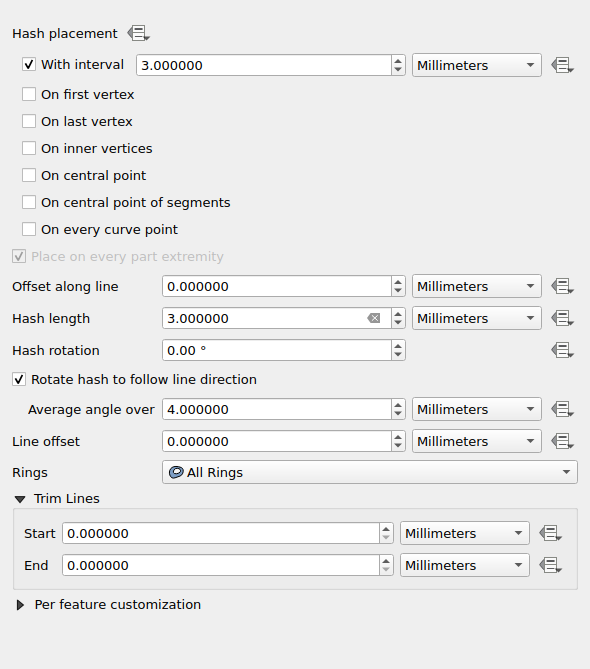Viewport: 590px width, 669px height.
Task: Open data-defined override for Hash placement
Action: point(138,33)
